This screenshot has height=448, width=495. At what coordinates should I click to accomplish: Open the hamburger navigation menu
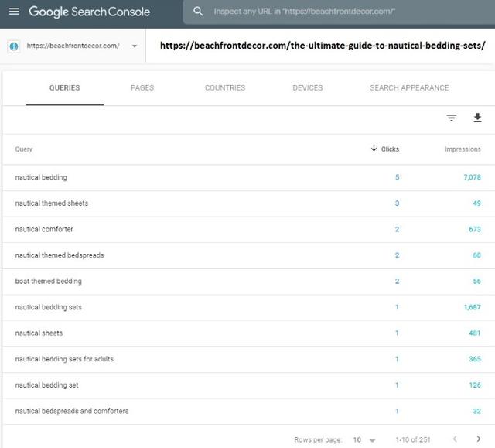pos(14,12)
